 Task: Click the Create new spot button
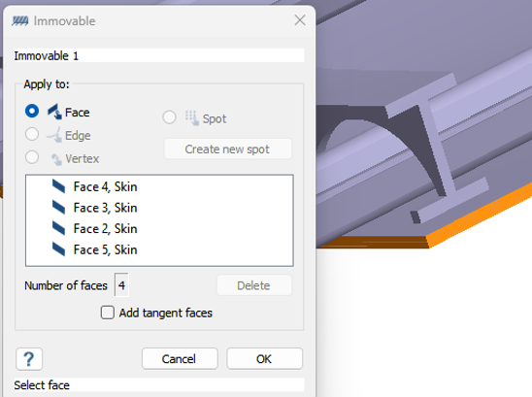(x=228, y=149)
